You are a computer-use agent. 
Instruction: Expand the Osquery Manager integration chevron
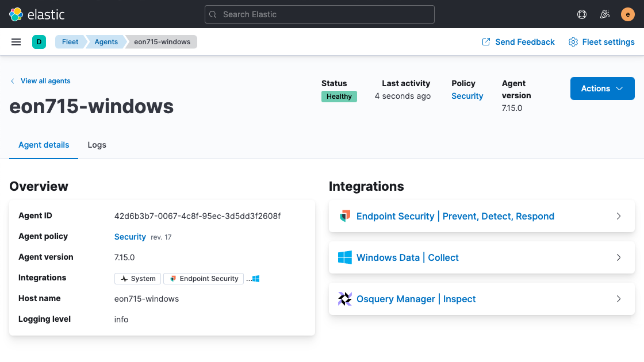(x=619, y=299)
